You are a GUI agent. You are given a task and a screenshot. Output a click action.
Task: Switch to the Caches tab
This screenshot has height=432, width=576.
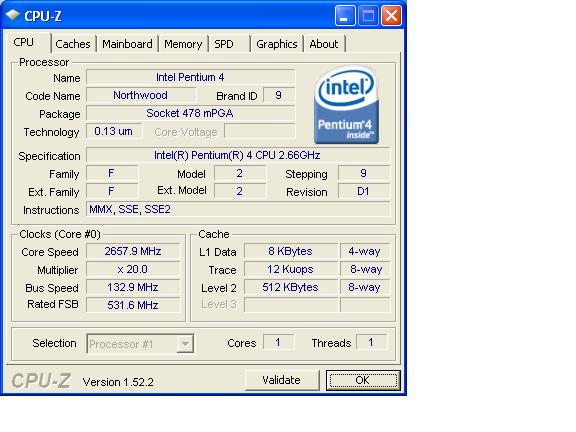click(73, 44)
